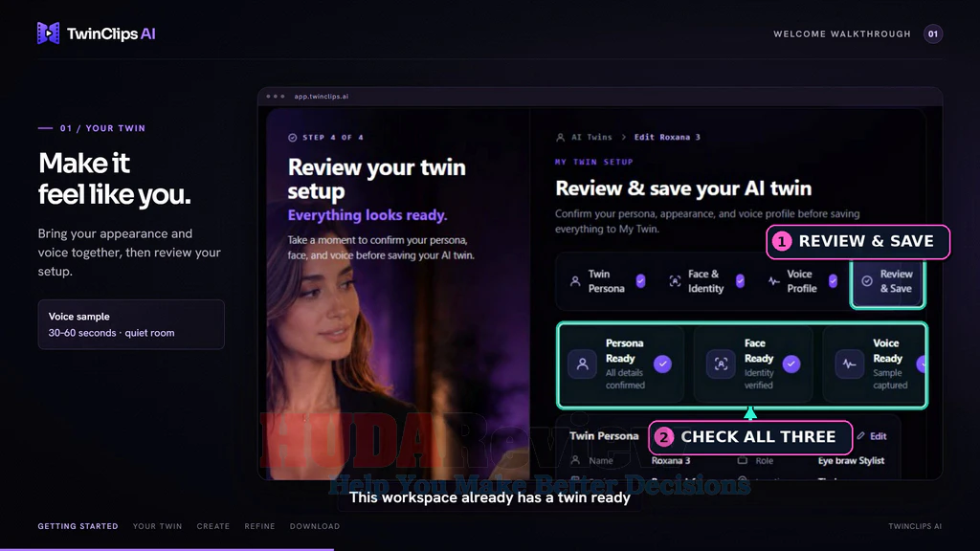Click the Voice Ready waveform icon
This screenshot has width=980, height=551.
(850, 364)
